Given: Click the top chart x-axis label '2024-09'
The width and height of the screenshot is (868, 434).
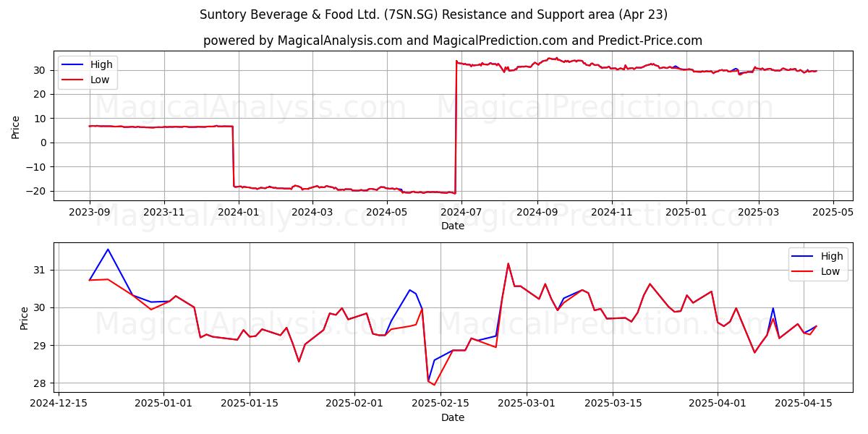Looking at the screenshot, I should coord(537,212).
